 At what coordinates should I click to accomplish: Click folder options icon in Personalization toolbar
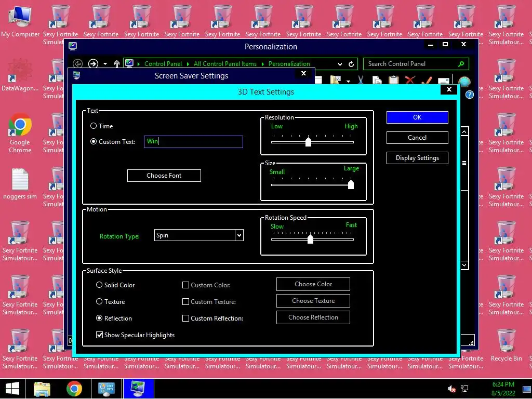point(336,79)
